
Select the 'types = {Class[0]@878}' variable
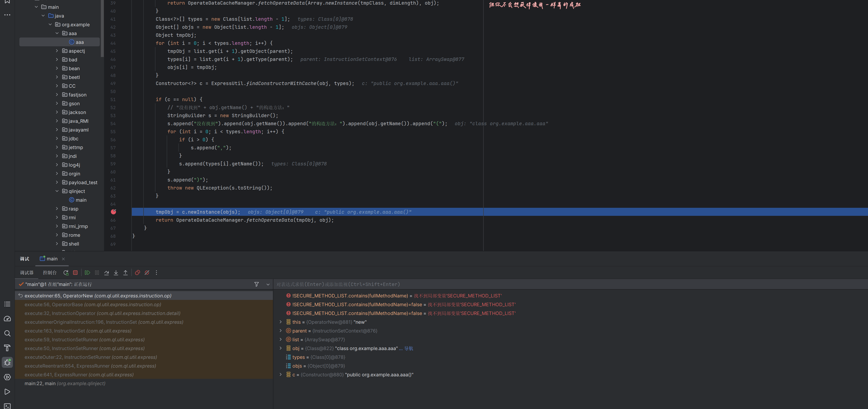click(x=315, y=357)
